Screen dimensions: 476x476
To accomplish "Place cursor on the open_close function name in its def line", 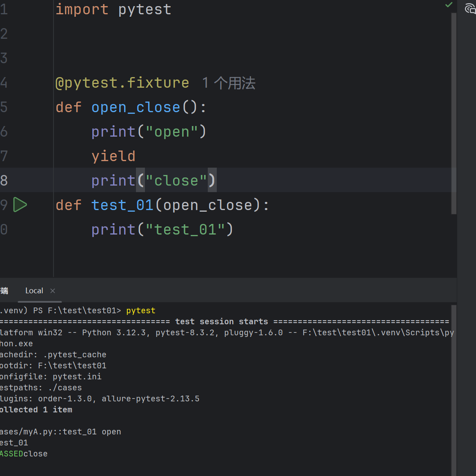I will click(x=136, y=107).
